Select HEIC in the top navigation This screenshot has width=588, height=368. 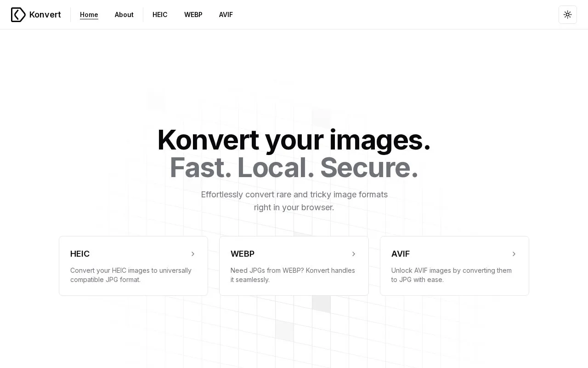click(160, 15)
